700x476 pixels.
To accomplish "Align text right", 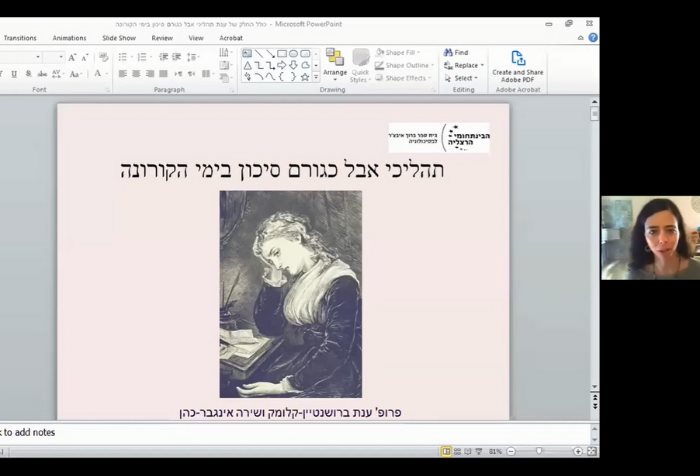I will tap(150, 74).
